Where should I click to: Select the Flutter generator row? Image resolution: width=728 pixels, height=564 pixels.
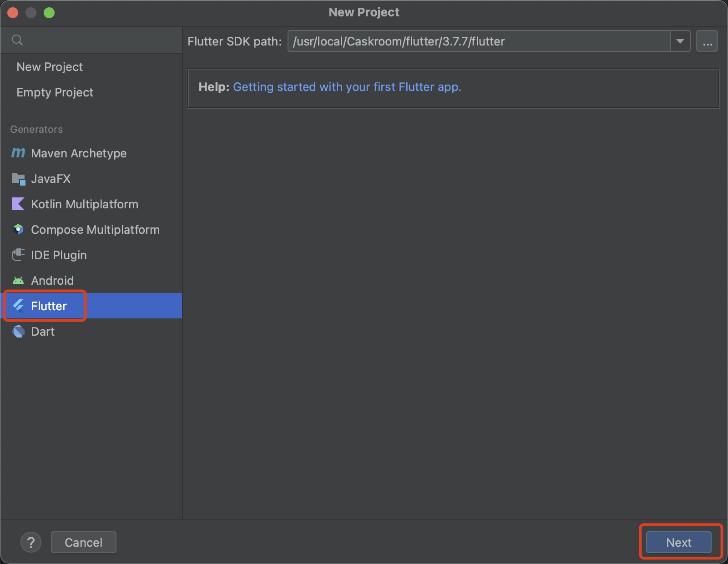click(91, 306)
